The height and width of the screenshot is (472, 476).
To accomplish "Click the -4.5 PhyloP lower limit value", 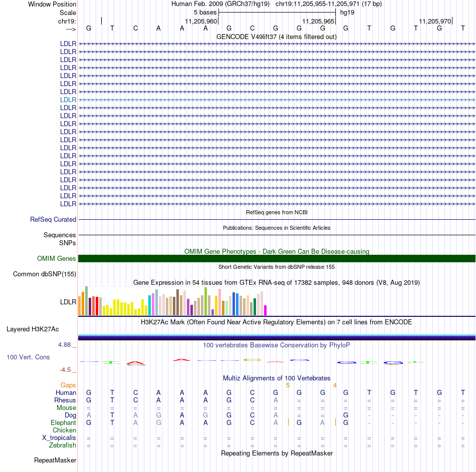I will pos(65,369).
